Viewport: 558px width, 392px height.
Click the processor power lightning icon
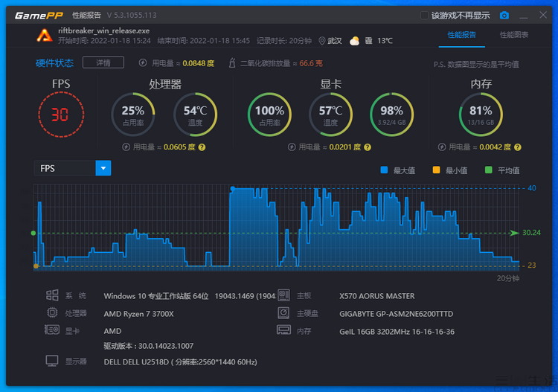[126, 147]
